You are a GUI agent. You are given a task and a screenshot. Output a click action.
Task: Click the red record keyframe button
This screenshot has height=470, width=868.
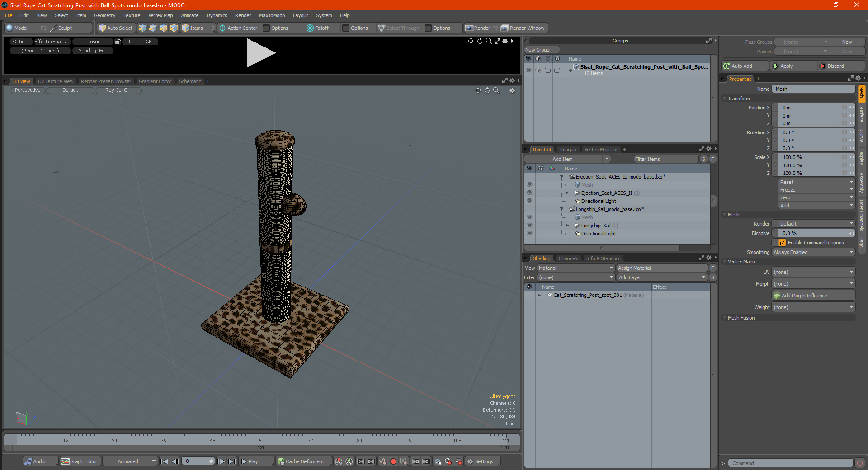point(393,461)
